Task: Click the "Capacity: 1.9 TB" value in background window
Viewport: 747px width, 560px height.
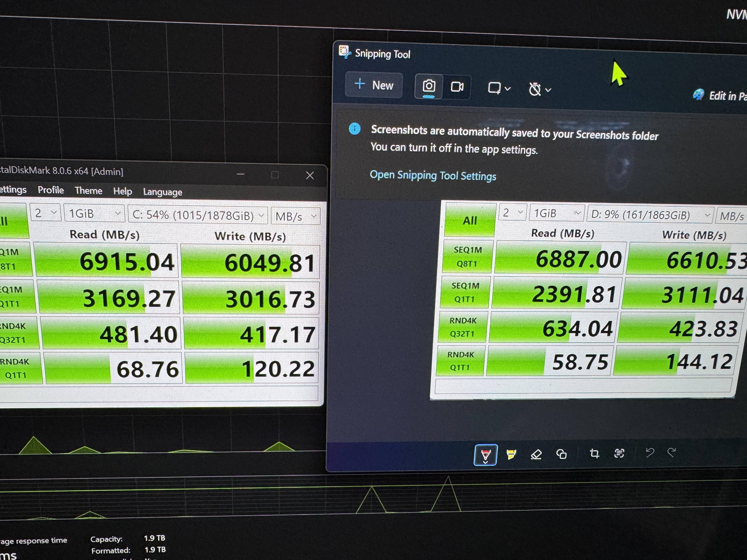Action: click(155, 538)
